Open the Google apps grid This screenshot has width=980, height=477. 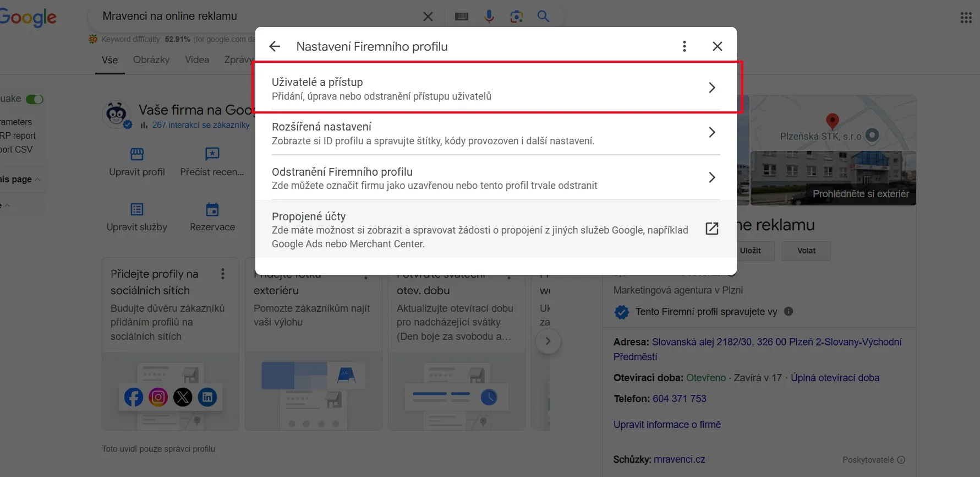(966, 18)
